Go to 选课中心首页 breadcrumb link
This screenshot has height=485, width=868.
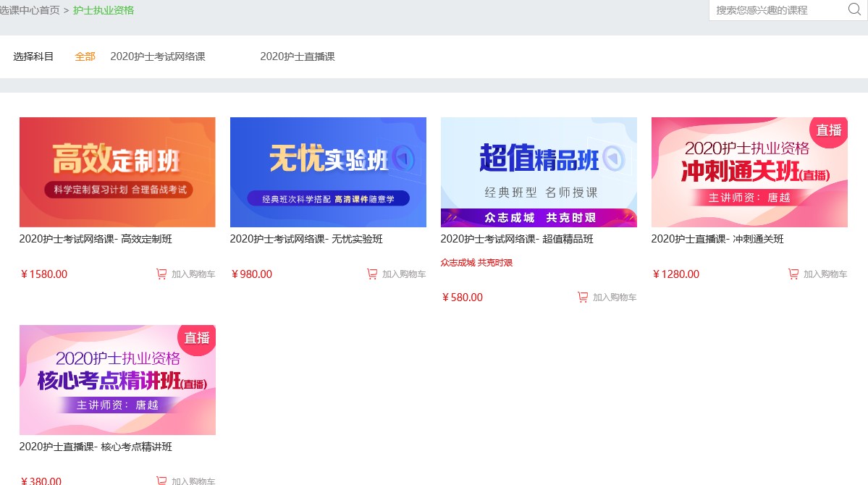point(30,10)
